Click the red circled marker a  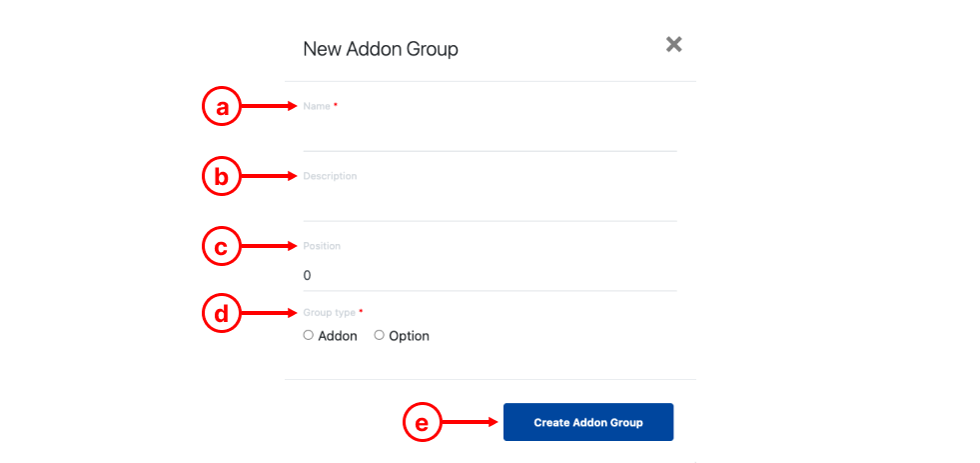(x=221, y=107)
